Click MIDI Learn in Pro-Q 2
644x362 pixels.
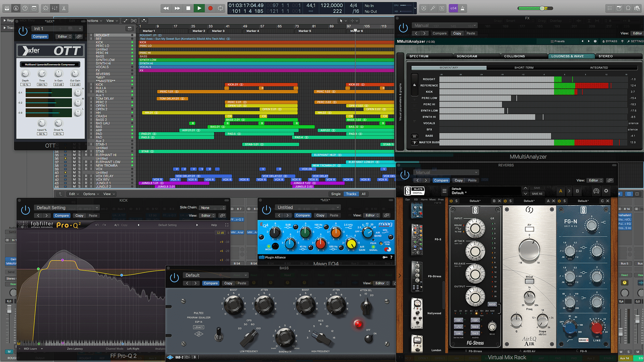31,349
